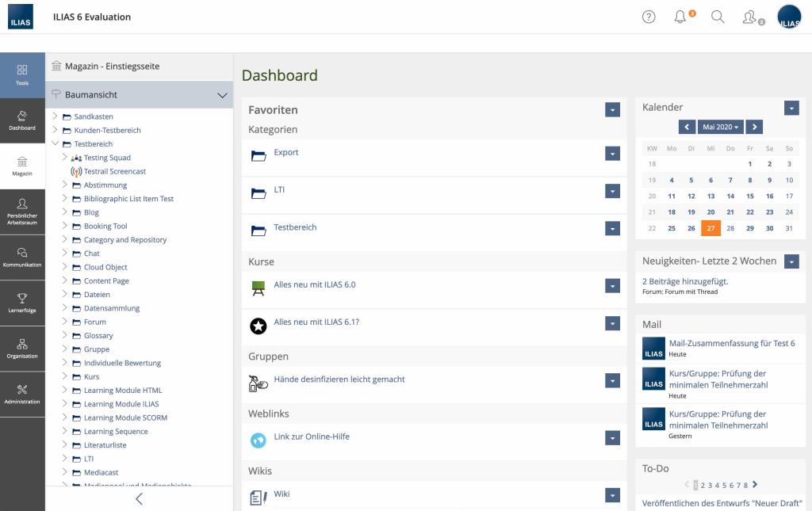Screen dimensions: 812x511
Task: Open the user avatar menu
Action: tap(789, 17)
